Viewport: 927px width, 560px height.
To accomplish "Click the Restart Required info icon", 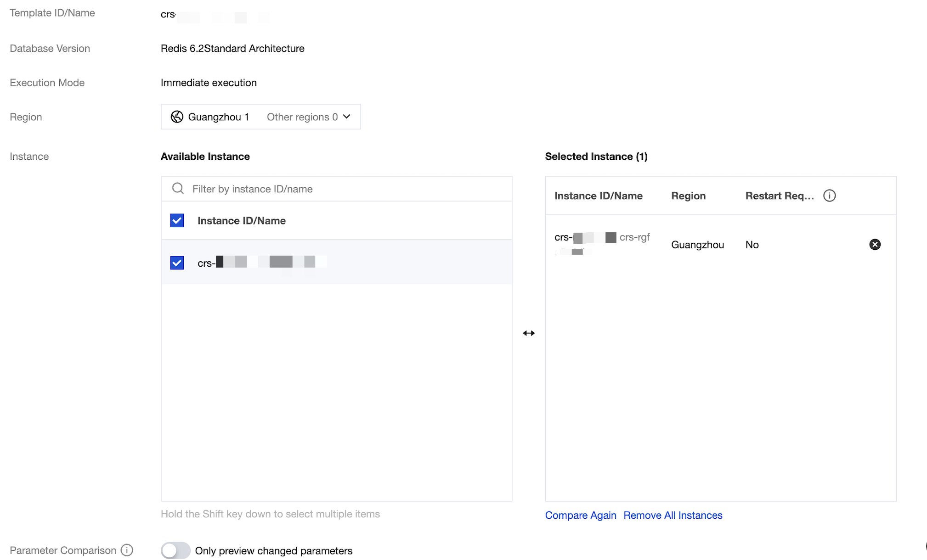I will pyautogui.click(x=829, y=196).
